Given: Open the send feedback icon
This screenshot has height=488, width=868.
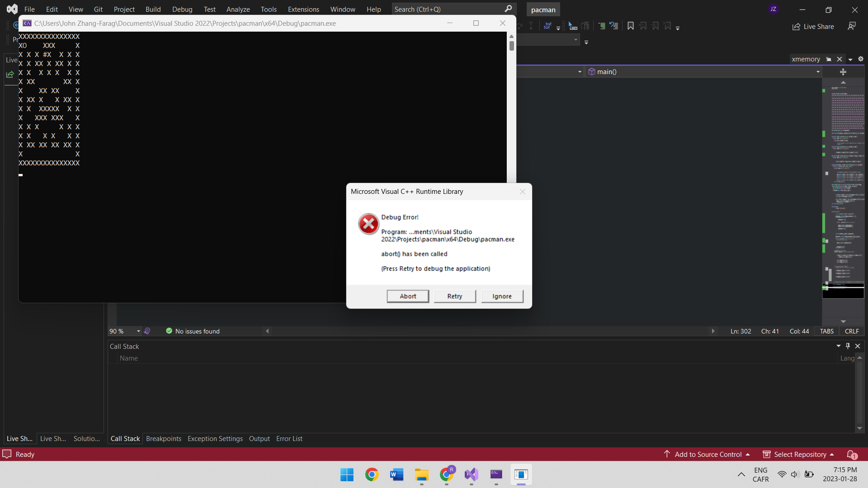Looking at the screenshot, I should pos(852,26).
